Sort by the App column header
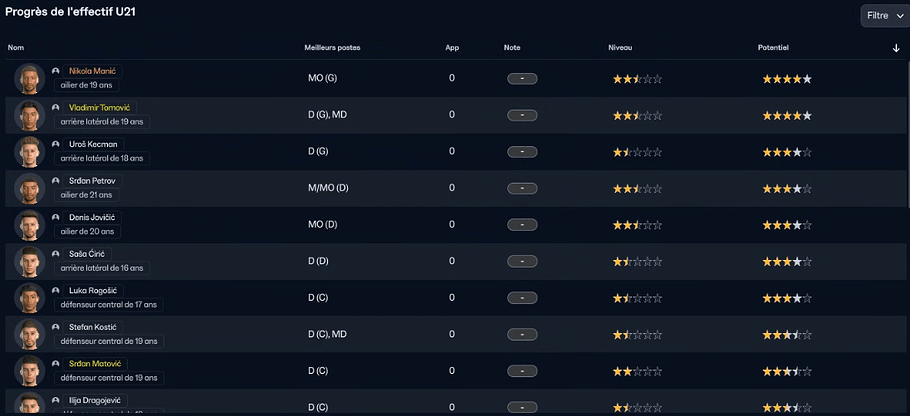 (x=452, y=48)
